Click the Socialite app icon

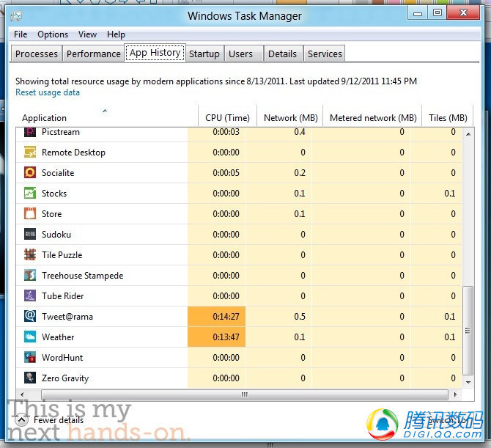tap(30, 172)
